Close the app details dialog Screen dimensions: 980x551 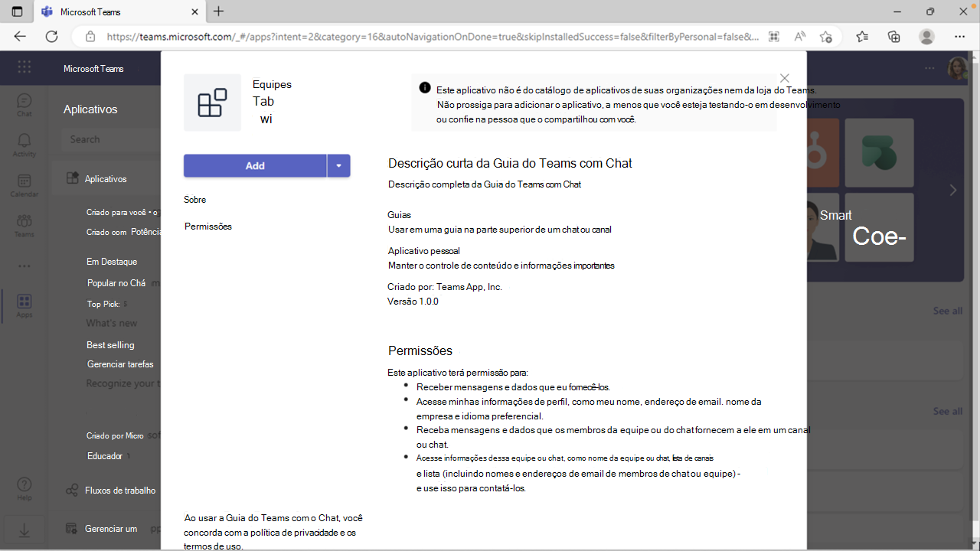pyautogui.click(x=784, y=78)
